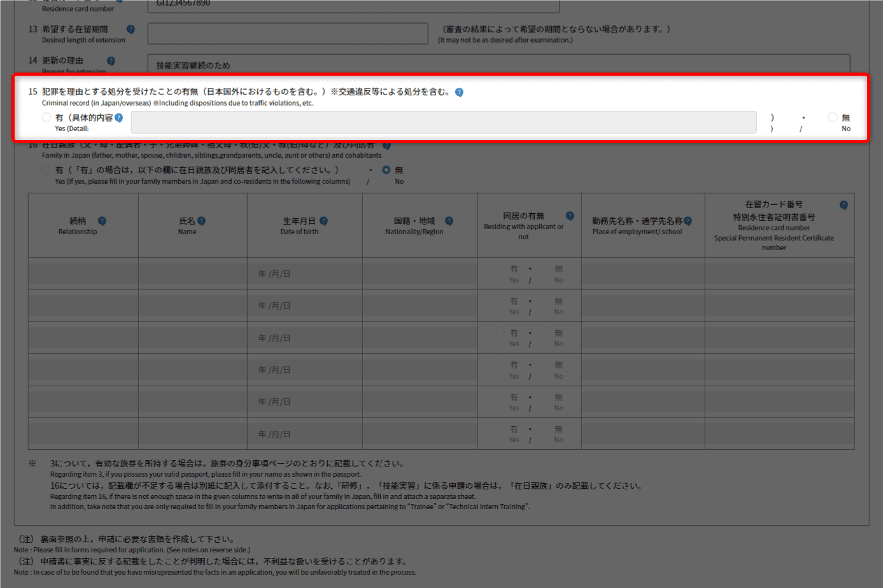The image size is (883, 588).
Task: Click help icon for Place of employment/school
Action: pos(688,221)
